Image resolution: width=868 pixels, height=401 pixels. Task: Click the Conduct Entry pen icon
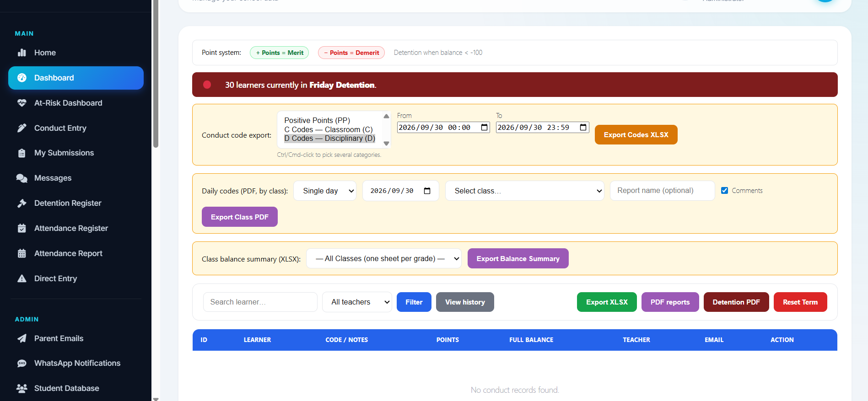[22, 128]
